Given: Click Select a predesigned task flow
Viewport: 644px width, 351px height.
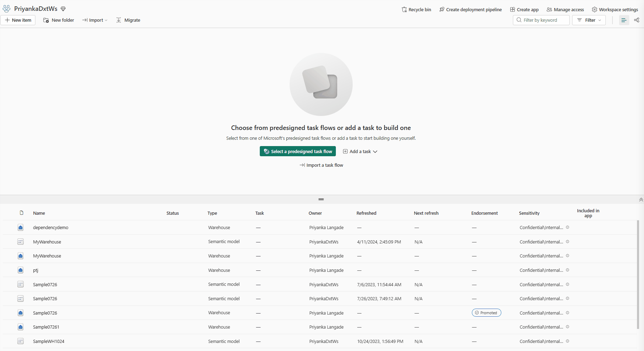Looking at the screenshot, I should (x=298, y=151).
